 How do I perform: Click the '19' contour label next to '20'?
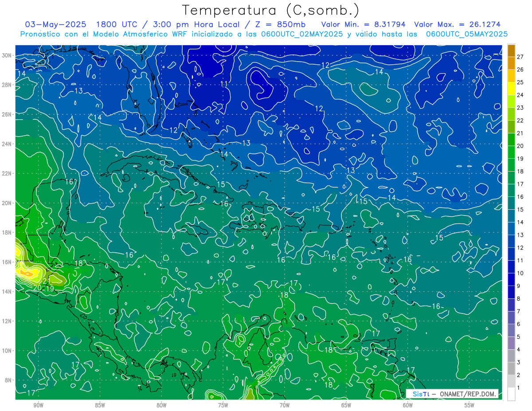pos(50,289)
